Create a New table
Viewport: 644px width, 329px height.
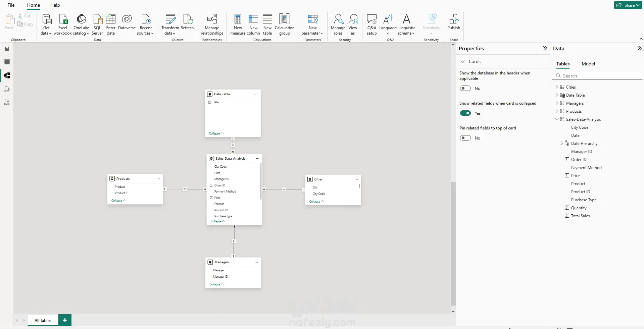[x=267, y=24]
